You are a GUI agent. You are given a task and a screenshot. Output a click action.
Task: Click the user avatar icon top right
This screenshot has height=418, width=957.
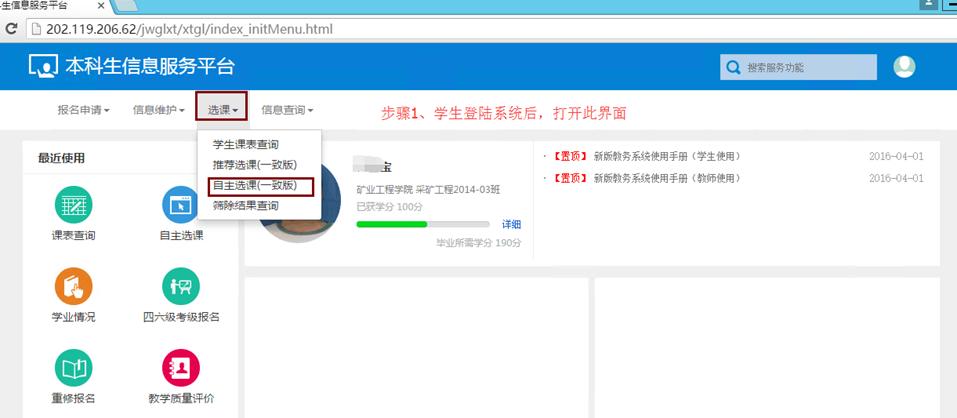pyautogui.click(x=904, y=67)
